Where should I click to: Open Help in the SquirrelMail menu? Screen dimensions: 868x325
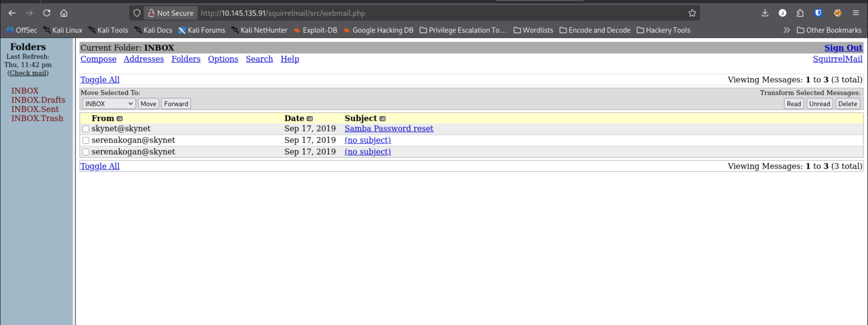point(290,59)
